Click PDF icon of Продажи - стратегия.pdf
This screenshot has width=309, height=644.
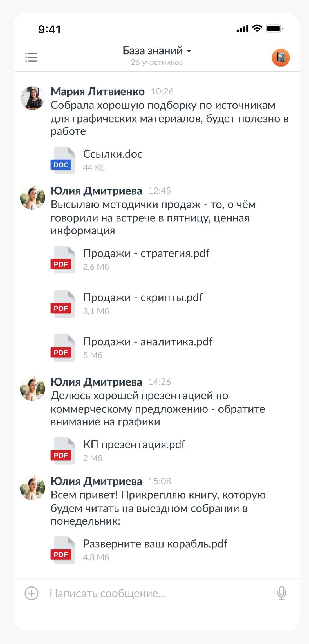[63, 260]
